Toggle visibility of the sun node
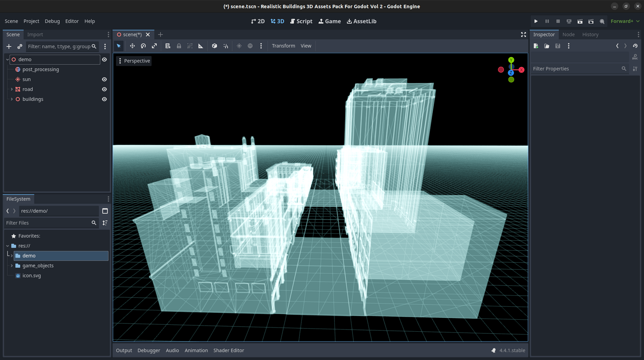Viewport: 644px width, 360px height. 104,79
